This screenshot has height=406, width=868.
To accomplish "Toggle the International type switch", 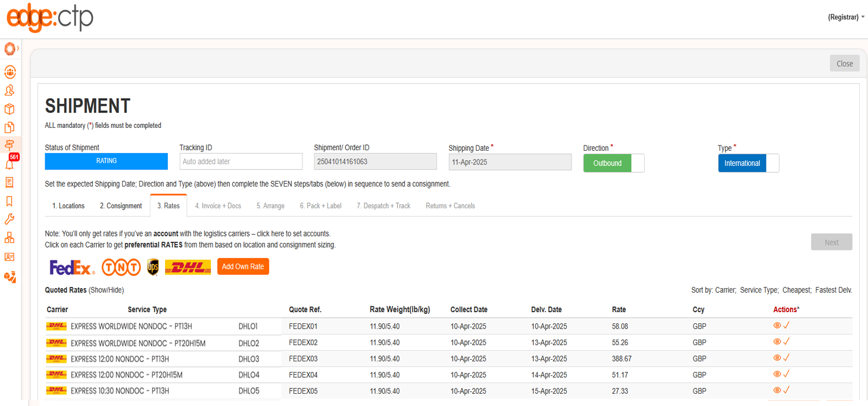I will [x=748, y=163].
